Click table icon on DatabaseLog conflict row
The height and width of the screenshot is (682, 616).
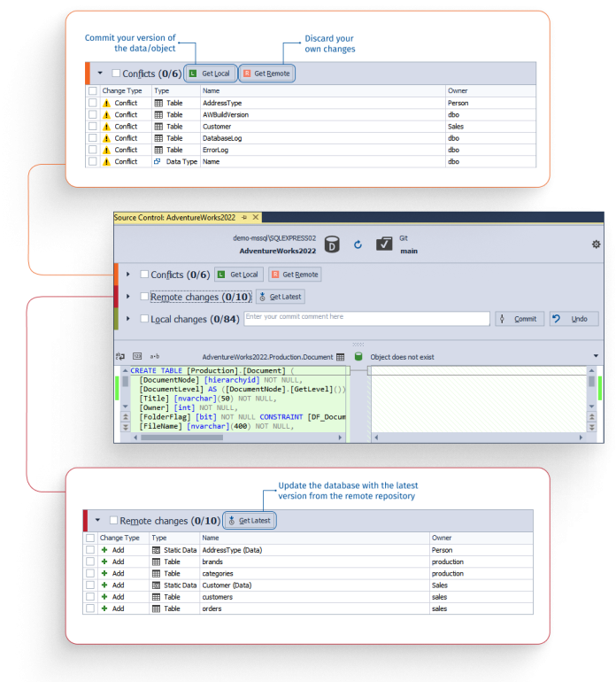tap(158, 138)
